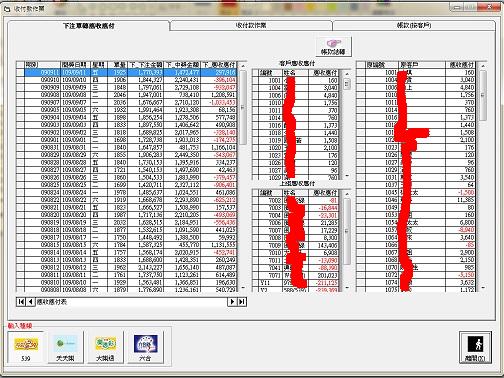Go to previous record in navigator

click(x=30, y=302)
